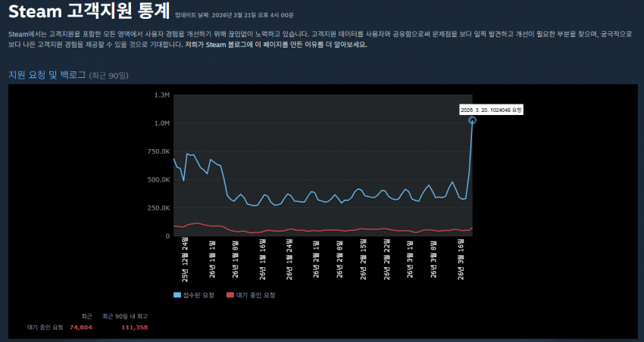Viewport: 644px width, 342px height.
Task: Click the 지원 요청 및 백로그 section heading
Action: click(x=47, y=75)
